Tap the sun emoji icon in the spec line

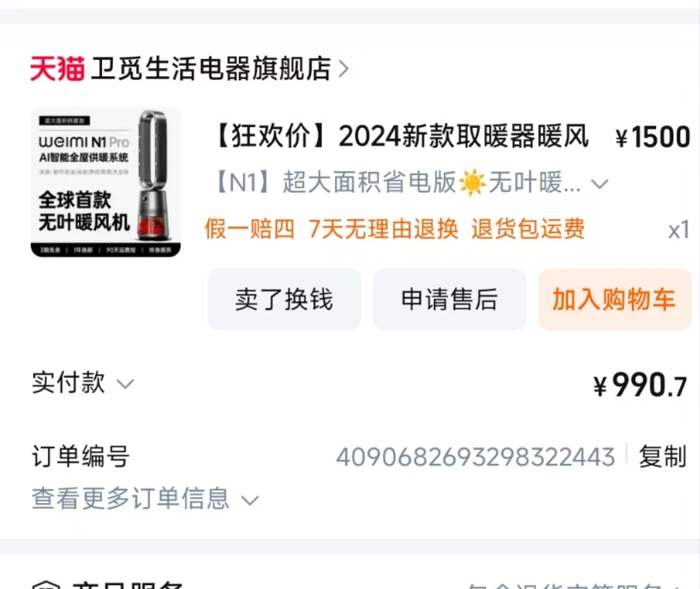pyautogui.click(x=472, y=182)
